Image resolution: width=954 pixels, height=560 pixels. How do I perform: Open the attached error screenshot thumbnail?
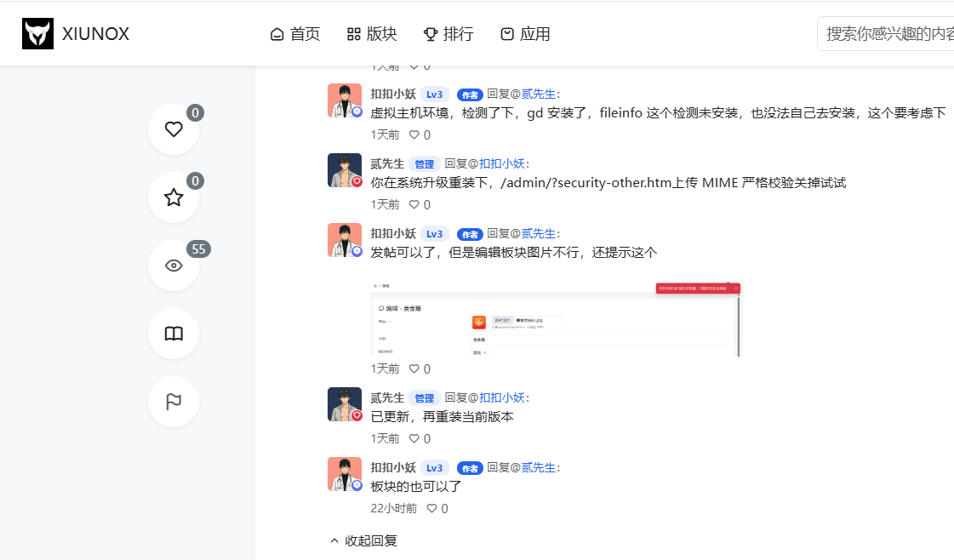pos(556,318)
